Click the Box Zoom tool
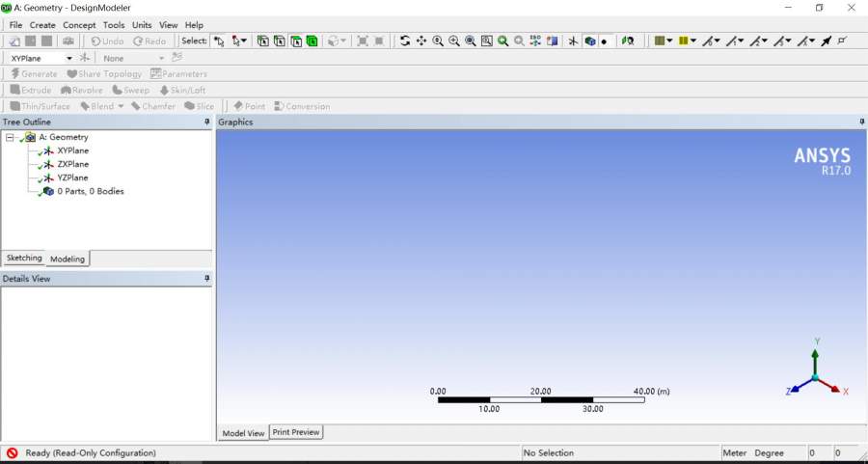This screenshot has width=868, height=464. click(x=454, y=41)
